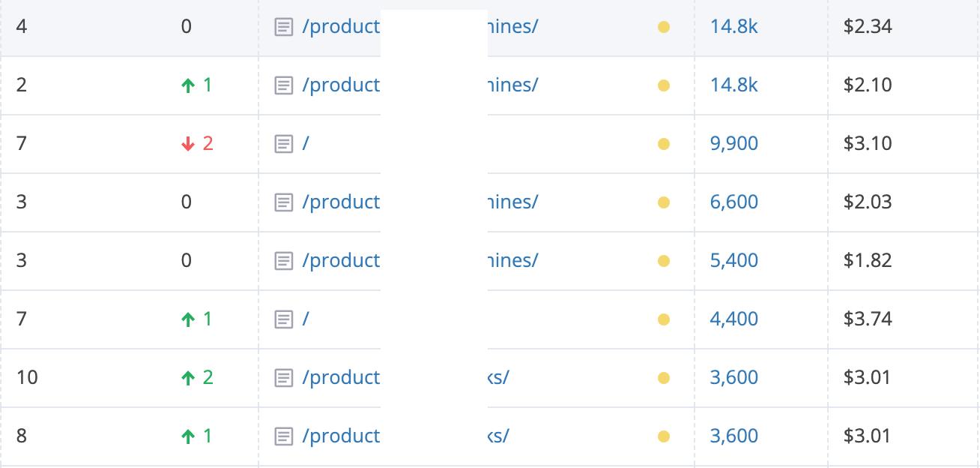This screenshot has height=468, width=980.
Task: Click the page icon in the position 10 row
Action: pyautogui.click(x=283, y=378)
